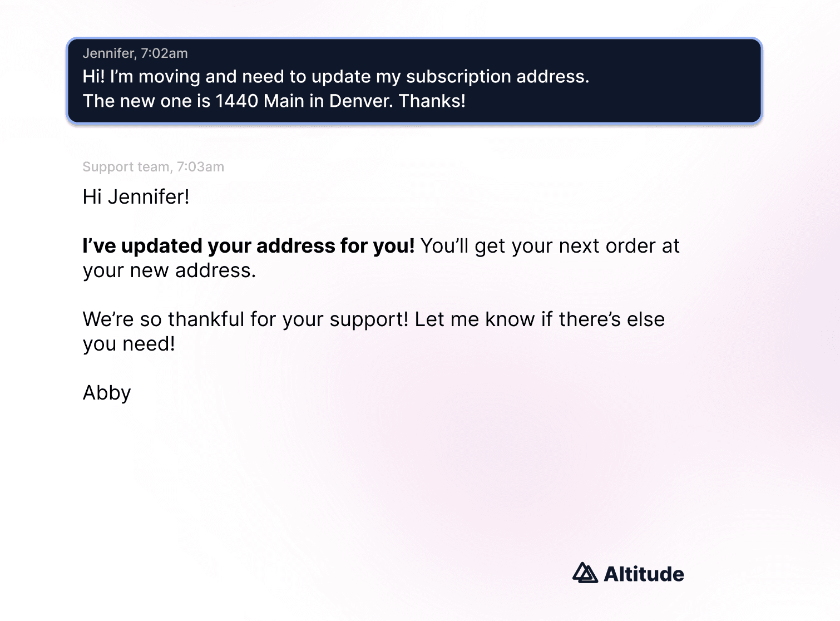
Task: Click the "Hi Jennifer!" greeting line
Action: tap(136, 197)
